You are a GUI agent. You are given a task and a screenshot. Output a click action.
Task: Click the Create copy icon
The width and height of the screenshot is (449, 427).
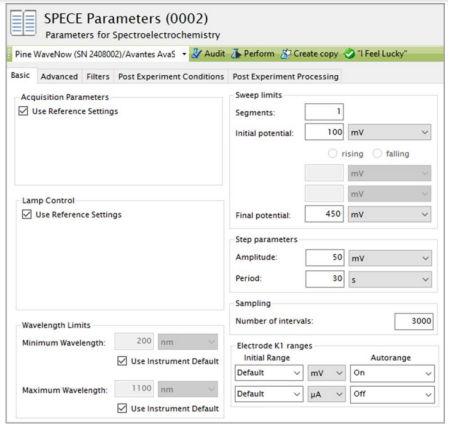click(286, 54)
